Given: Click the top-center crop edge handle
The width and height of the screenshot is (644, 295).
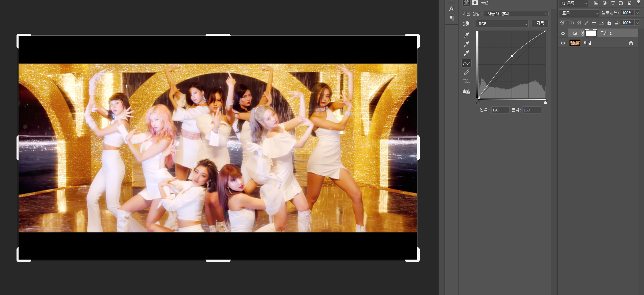Looking at the screenshot, I should tap(218, 35).
